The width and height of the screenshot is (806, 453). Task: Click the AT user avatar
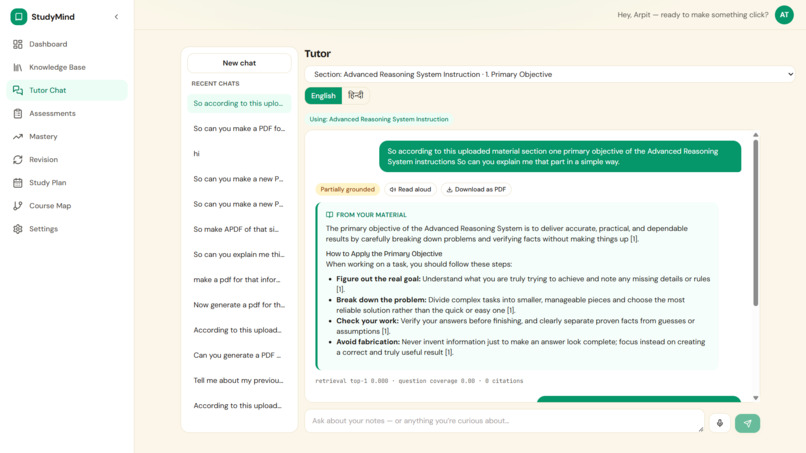tap(784, 15)
